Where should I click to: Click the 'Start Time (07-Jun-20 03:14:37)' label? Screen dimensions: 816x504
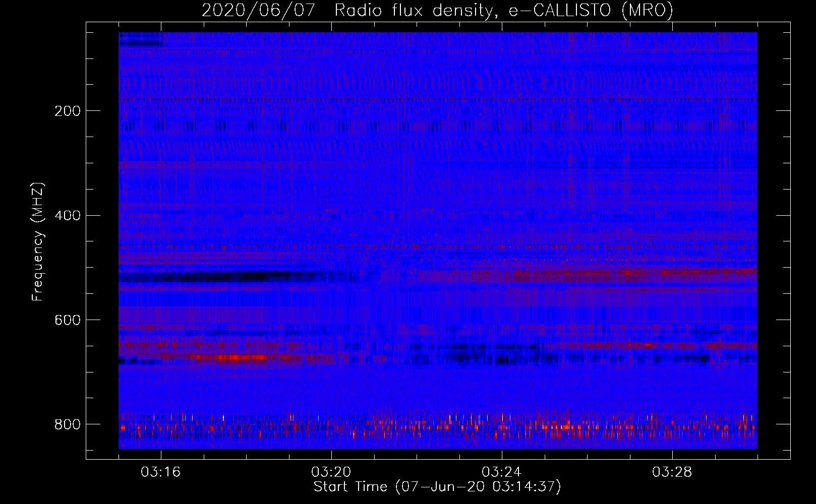click(437, 487)
